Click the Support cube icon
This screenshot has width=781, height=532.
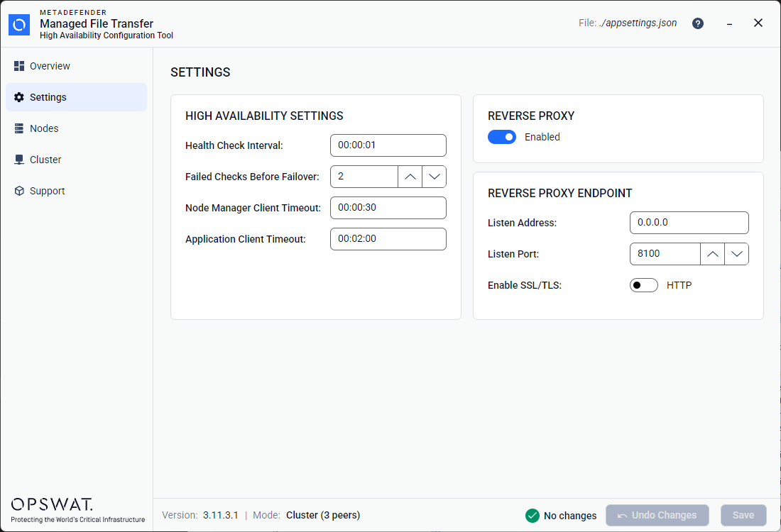(x=19, y=191)
